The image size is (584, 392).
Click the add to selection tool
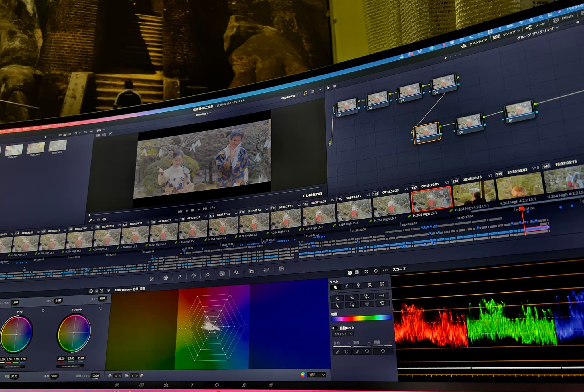point(337,299)
